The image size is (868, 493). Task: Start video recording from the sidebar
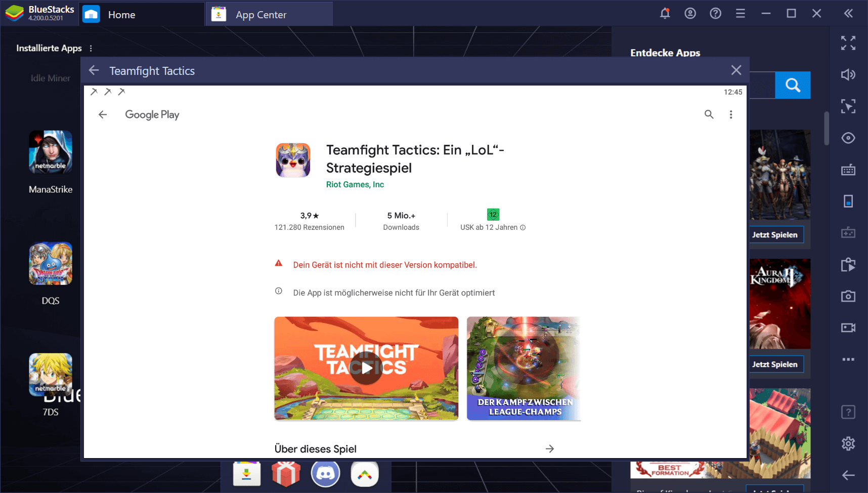coord(848,327)
